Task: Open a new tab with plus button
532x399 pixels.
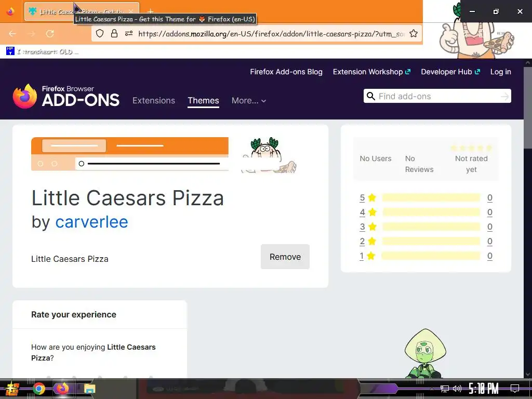Action: (x=151, y=11)
